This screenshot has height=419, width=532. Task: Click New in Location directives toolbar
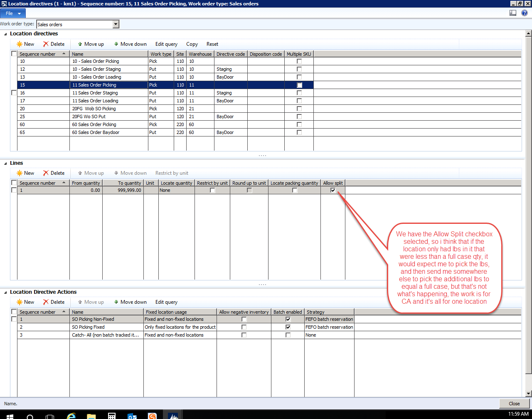pos(25,44)
